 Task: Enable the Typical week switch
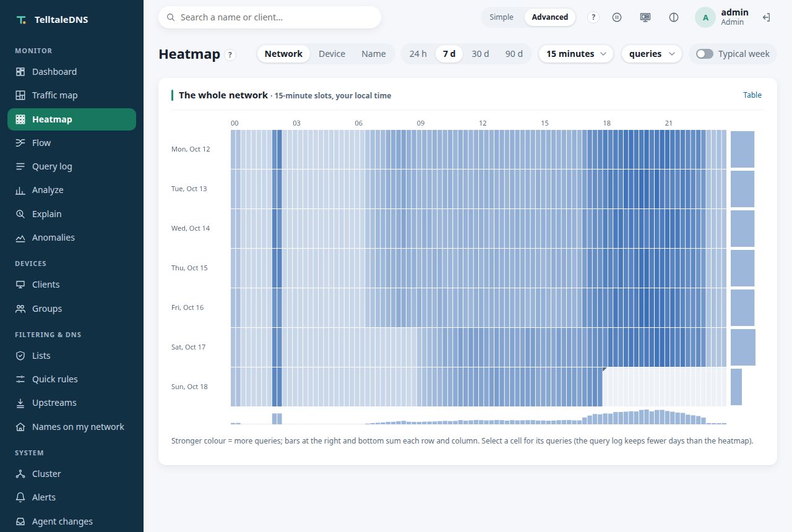pyautogui.click(x=705, y=54)
